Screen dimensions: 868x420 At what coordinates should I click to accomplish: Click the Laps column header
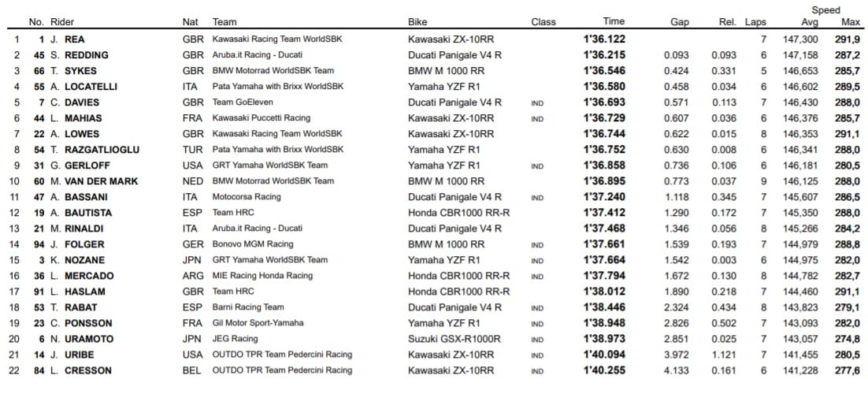[x=755, y=22]
